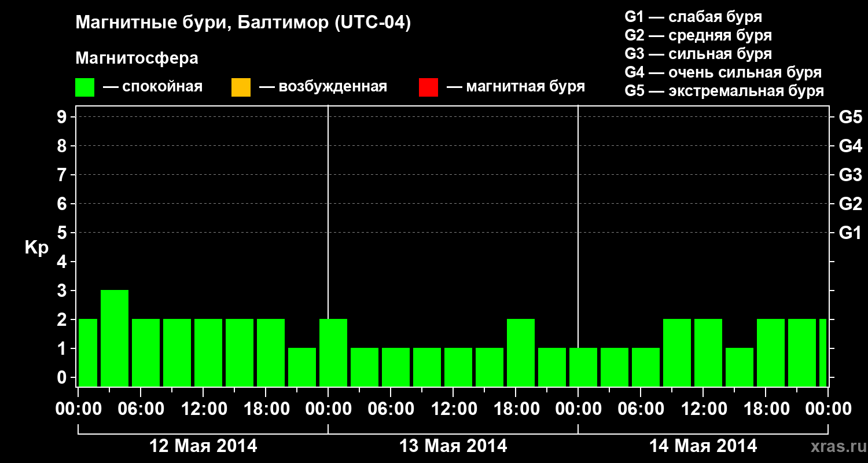Click the right-axis 'G1' level label

(851, 233)
